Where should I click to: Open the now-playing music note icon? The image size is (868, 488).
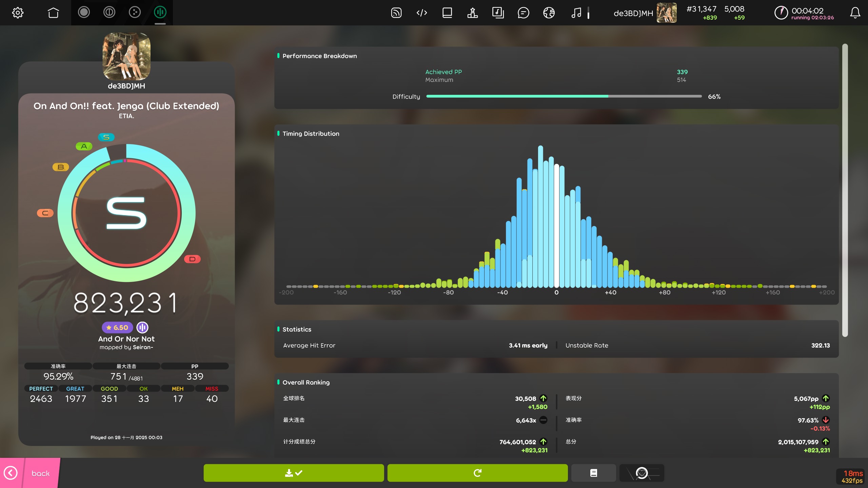tap(576, 13)
